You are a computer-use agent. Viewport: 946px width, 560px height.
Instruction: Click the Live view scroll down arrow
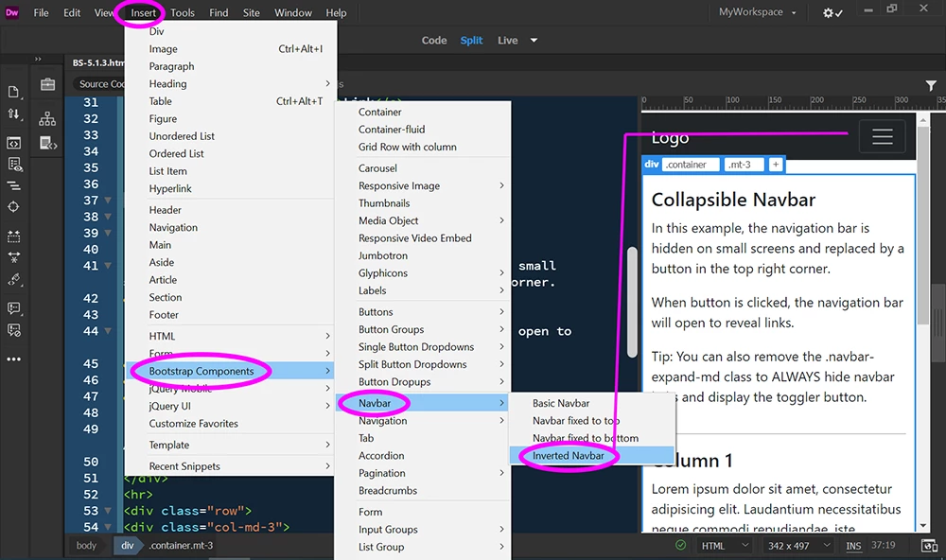click(x=922, y=526)
